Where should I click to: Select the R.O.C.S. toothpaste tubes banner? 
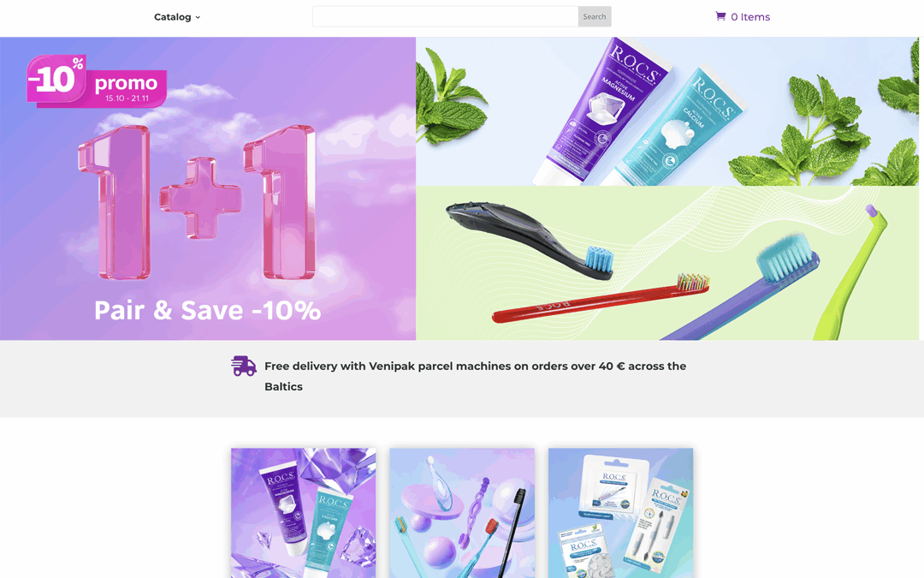667,111
